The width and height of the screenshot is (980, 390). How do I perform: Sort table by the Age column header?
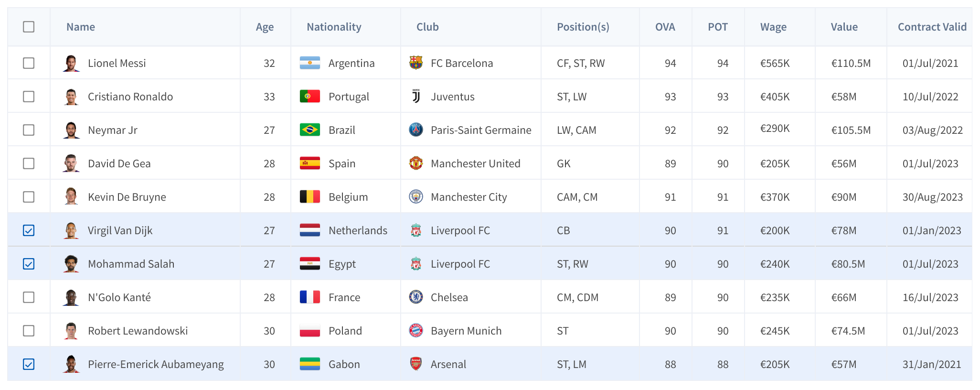(x=265, y=27)
